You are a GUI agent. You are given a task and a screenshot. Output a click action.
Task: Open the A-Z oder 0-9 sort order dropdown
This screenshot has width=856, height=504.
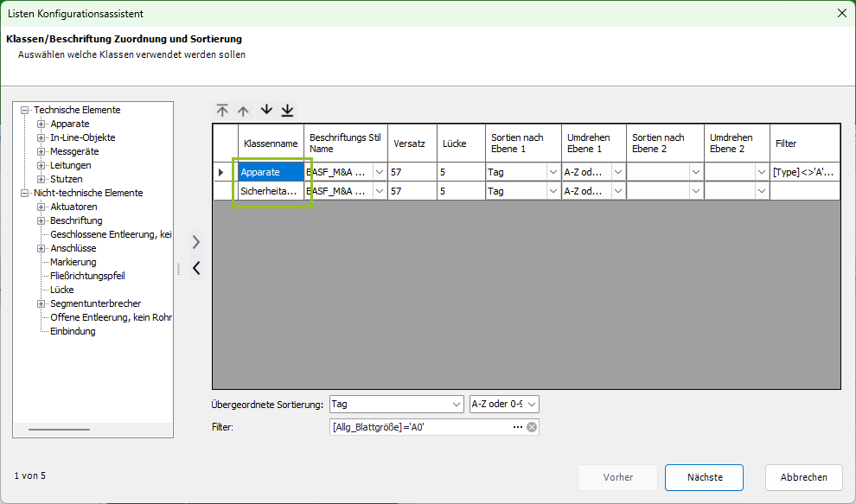tap(531, 405)
